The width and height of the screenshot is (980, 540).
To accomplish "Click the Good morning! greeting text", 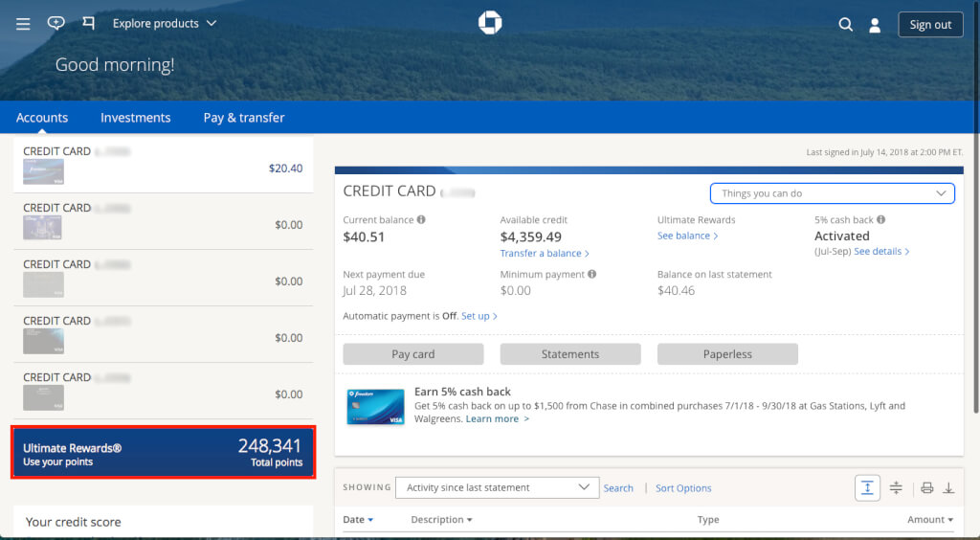I will click(115, 64).
